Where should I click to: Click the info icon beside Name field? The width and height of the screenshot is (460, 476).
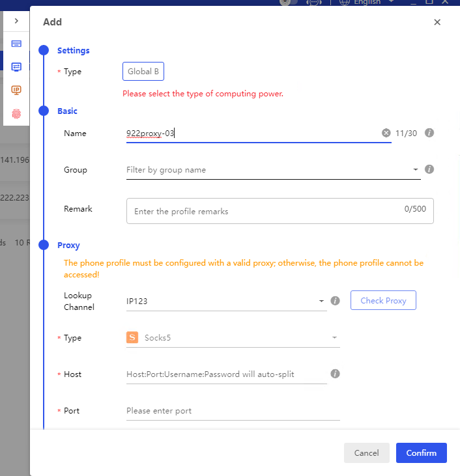[429, 133]
